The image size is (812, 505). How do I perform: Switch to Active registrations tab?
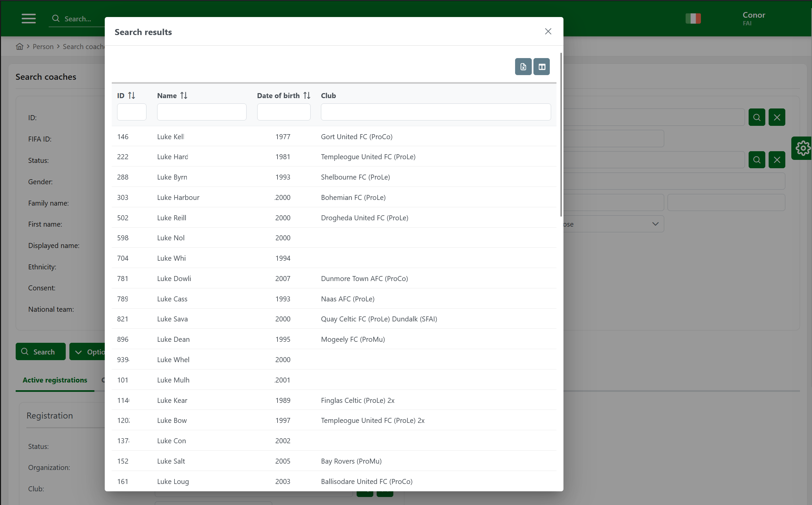[x=55, y=380]
